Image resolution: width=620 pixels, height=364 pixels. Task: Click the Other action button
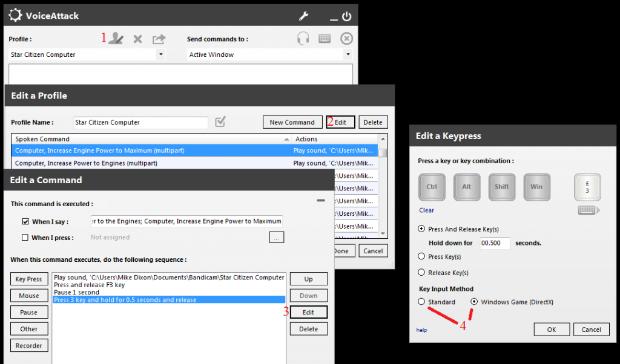[x=29, y=329]
